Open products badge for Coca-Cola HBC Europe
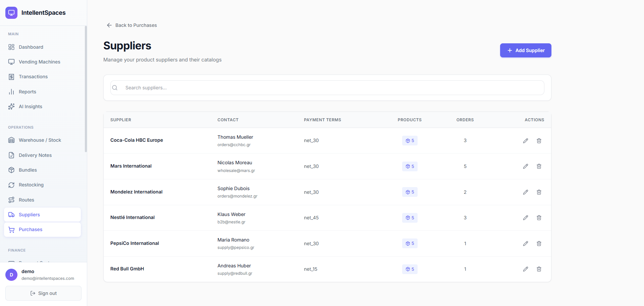The height and width of the screenshot is (306, 644). (410, 141)
